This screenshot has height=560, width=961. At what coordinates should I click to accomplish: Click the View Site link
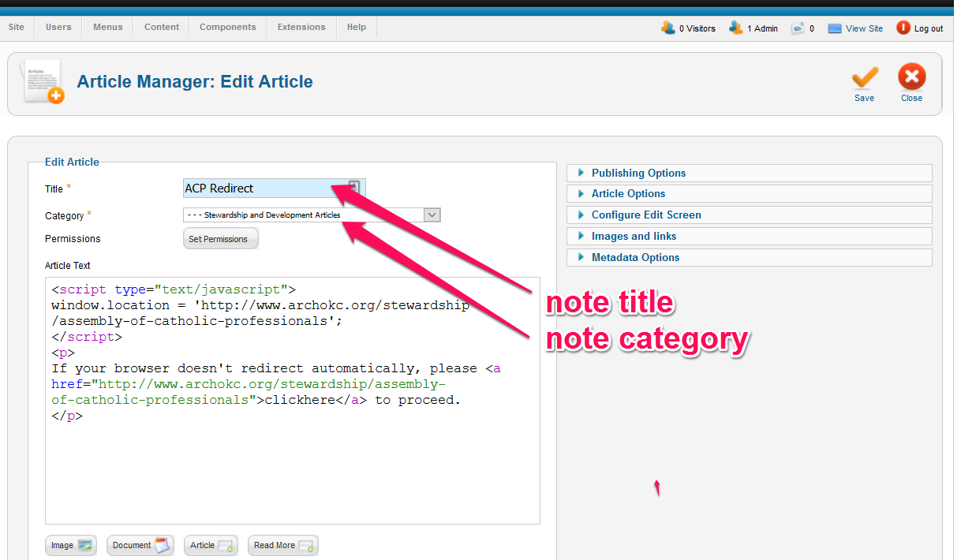pos(865,28)
